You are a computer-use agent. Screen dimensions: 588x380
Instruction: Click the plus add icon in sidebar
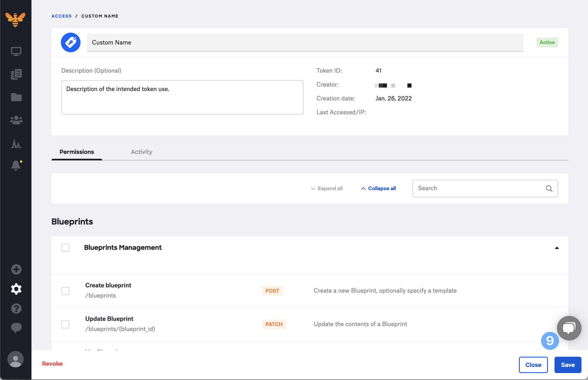(x=16, y=269)
